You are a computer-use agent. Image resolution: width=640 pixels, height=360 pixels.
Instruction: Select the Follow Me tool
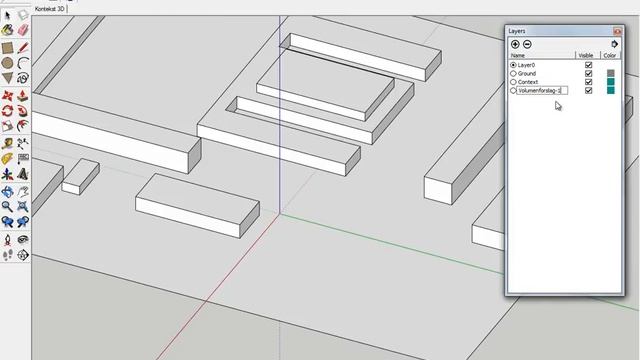[23, 111]
